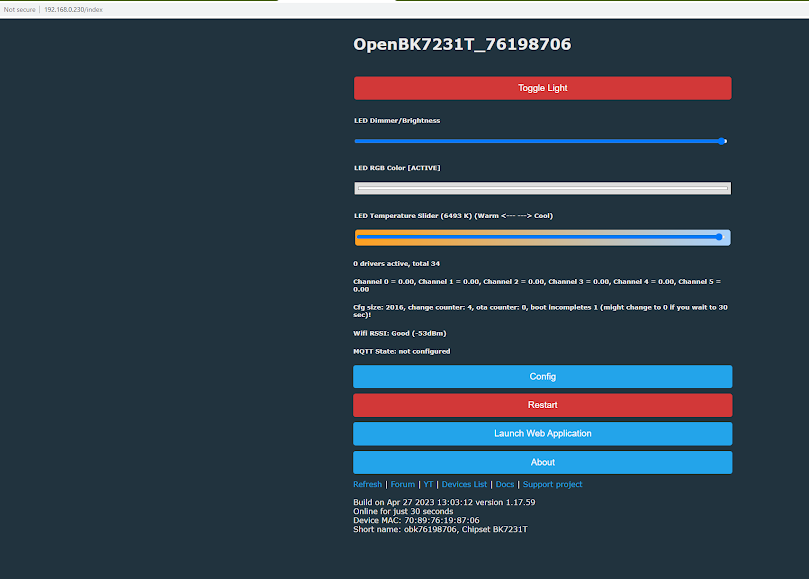Open the Docs link
The height and width of the screenshot is (579, 809).
[505, 484]
